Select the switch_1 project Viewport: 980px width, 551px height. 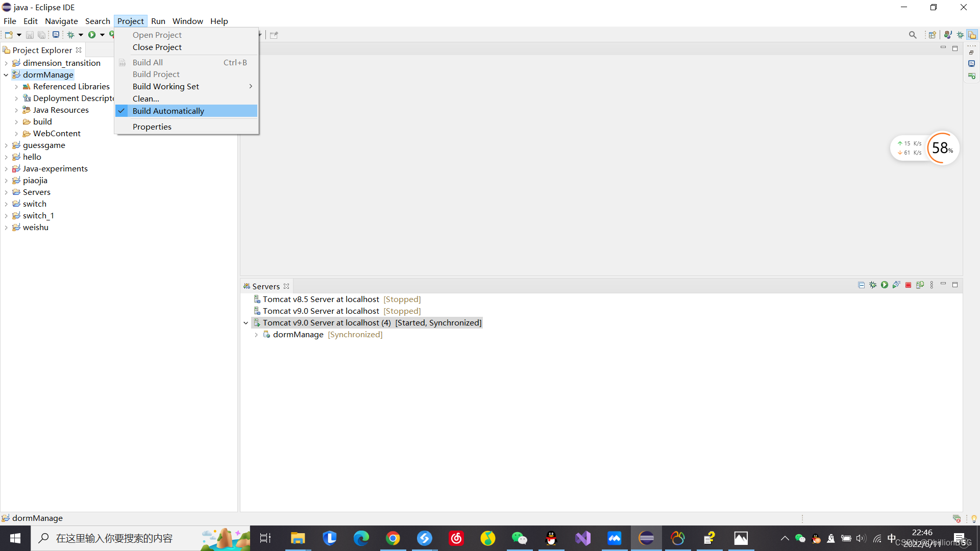(x=38, y=216)
